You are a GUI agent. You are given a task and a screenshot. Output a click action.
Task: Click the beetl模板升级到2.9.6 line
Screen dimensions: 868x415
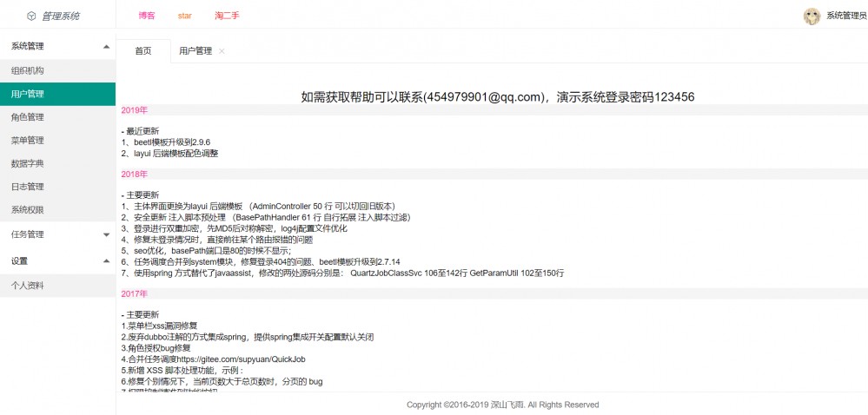click(x=166, y=142)
